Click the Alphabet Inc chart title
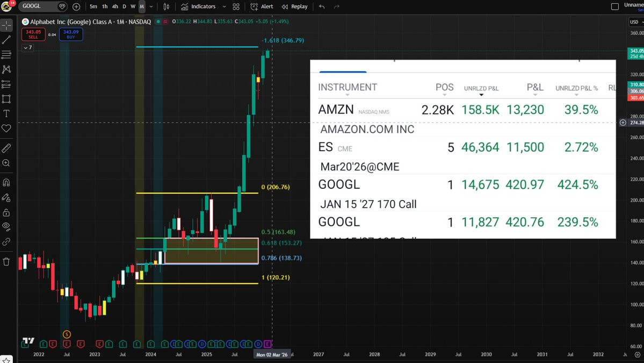This screenshot has width=644, height=363. coord(90,22)
